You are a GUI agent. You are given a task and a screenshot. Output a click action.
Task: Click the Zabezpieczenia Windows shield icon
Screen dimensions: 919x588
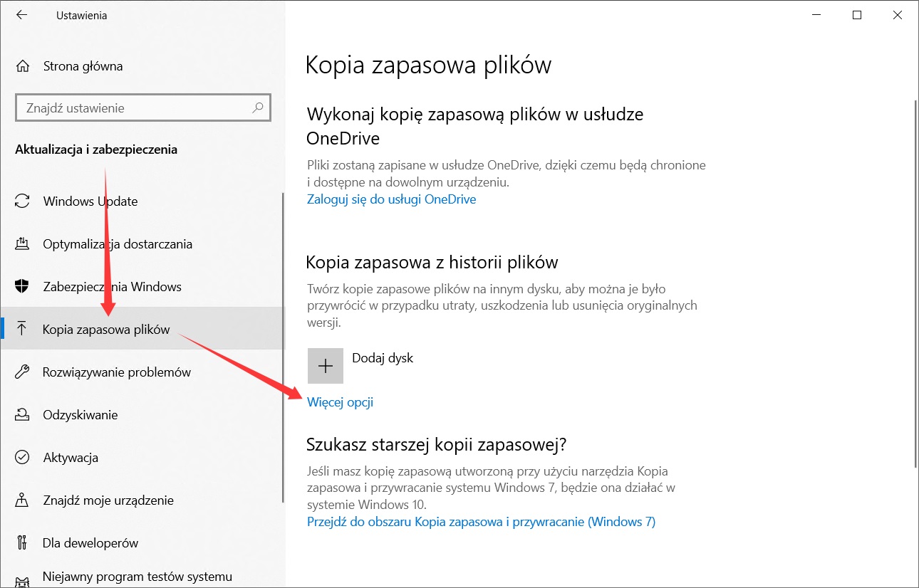click(x=22, y=287)
